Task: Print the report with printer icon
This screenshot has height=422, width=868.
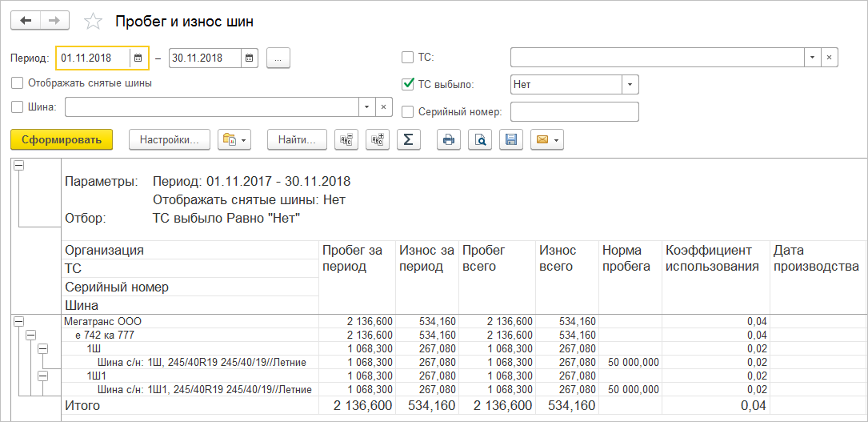Action: 449,139
